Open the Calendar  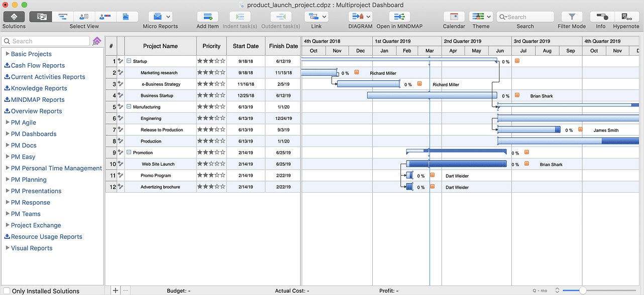454,17
